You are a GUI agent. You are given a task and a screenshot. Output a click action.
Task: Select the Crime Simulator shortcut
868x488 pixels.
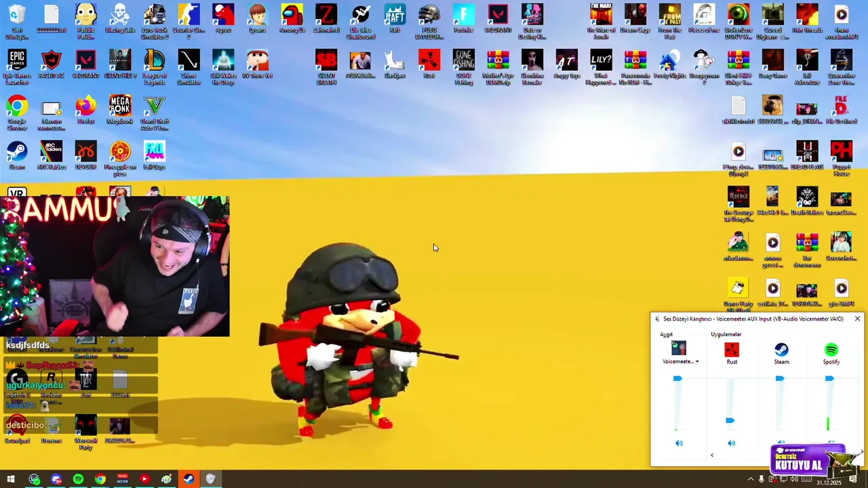(189, 67)
